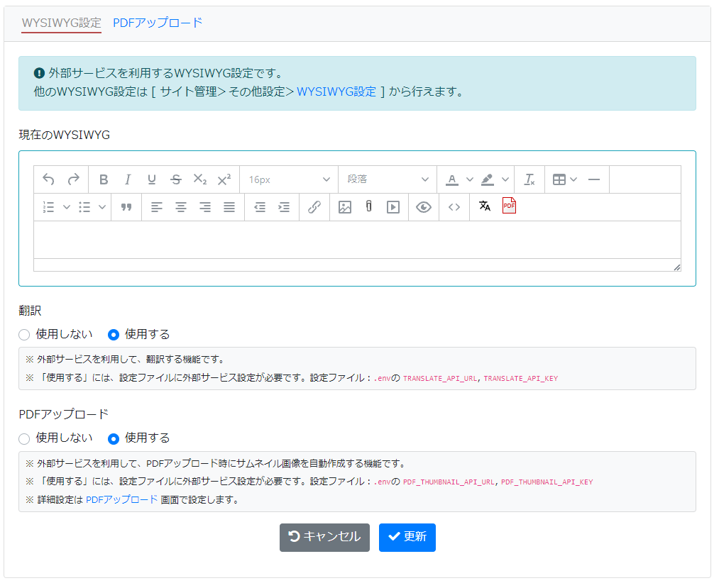Image resolution: width=719 pixels, height=588 pixels.
Task: Select 使用しない under 翻訳
Action: [x=23, y=334]
